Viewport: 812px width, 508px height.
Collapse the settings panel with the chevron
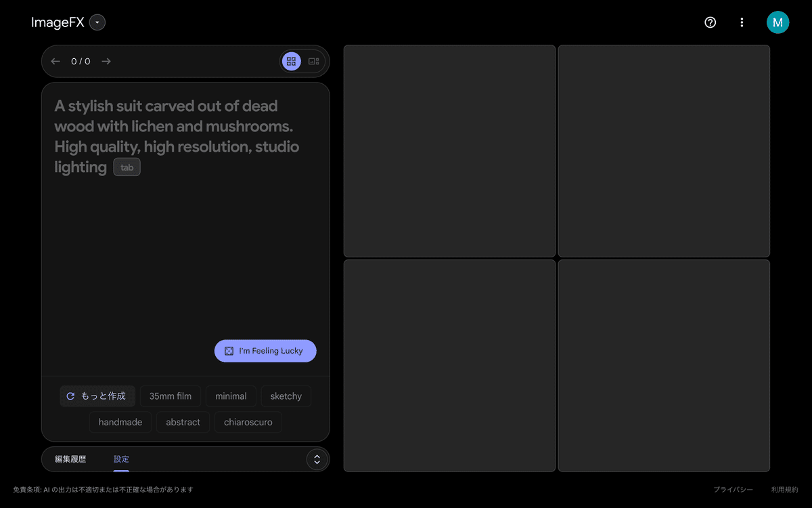pyautogui.click(x=317, y=459)
